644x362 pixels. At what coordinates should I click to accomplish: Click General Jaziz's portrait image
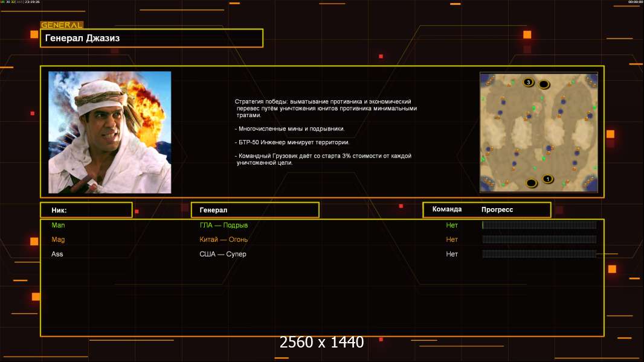point(109,132)
